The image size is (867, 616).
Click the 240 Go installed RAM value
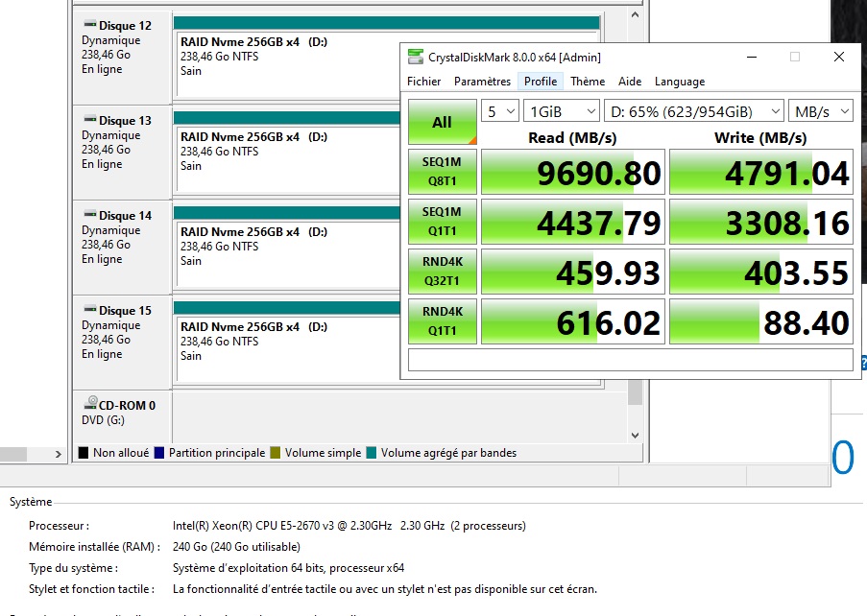[236, 546]
